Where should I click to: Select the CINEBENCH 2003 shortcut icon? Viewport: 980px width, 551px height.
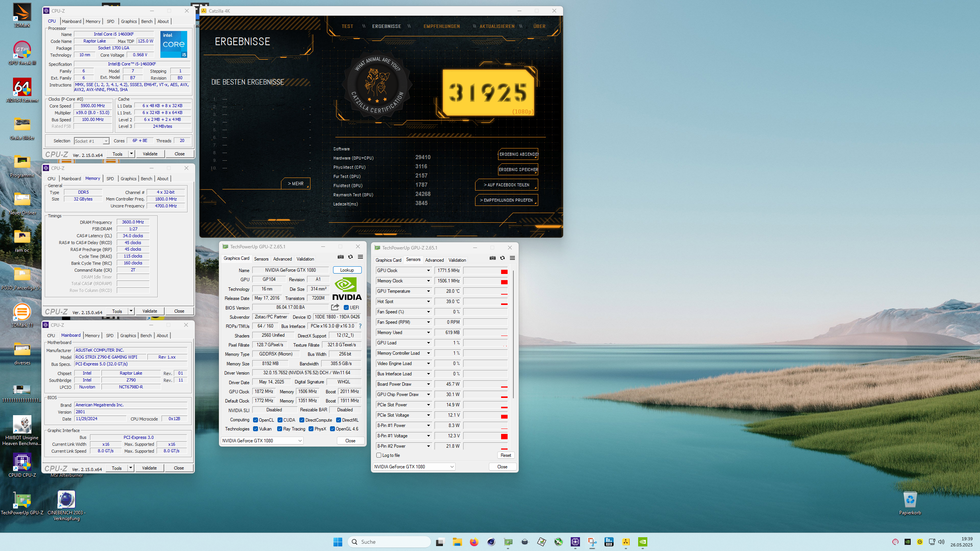67,505
